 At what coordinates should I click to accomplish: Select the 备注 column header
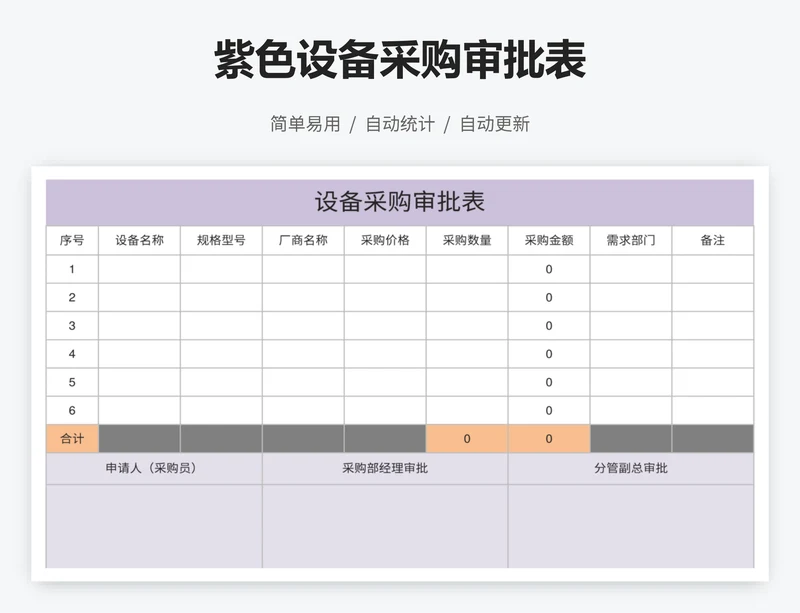(713, 240)
